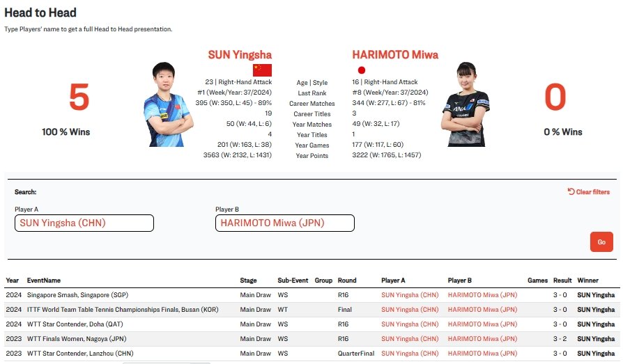The height and width of the screenshot is (364, 623).
Task: Click the 3 - 2 result in Nagoya row
Action: (x=560, y=339)
